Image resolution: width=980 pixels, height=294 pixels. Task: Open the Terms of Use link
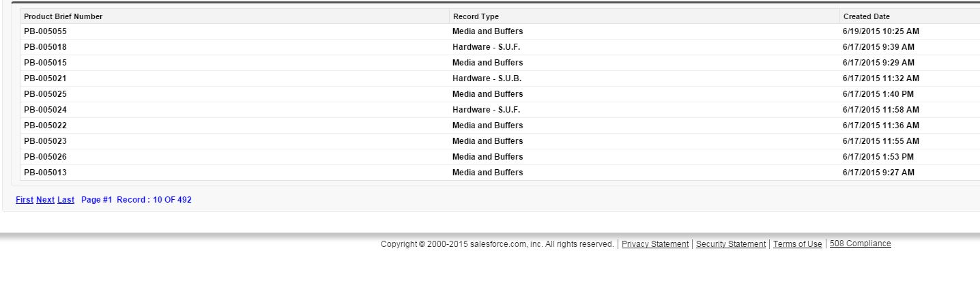point(797,244)
